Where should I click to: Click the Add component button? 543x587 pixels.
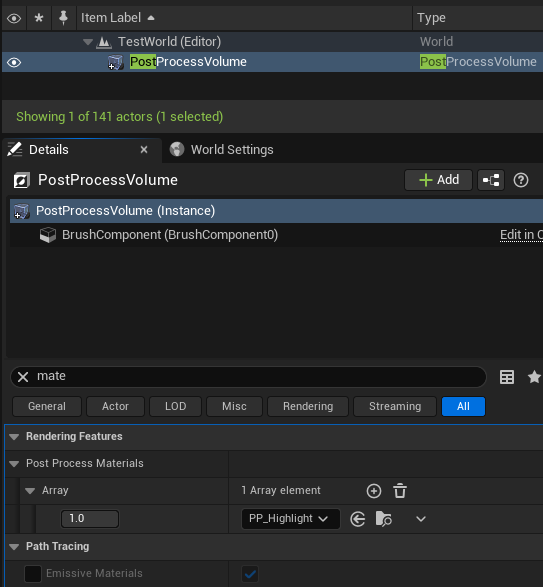(439, 180)
